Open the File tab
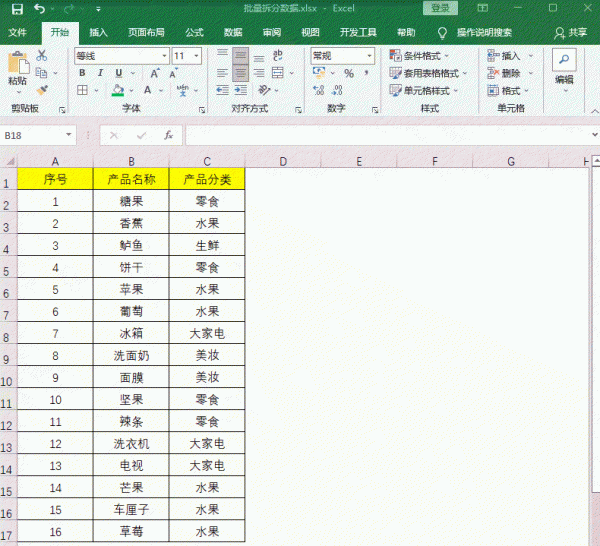 coord(17,33)
